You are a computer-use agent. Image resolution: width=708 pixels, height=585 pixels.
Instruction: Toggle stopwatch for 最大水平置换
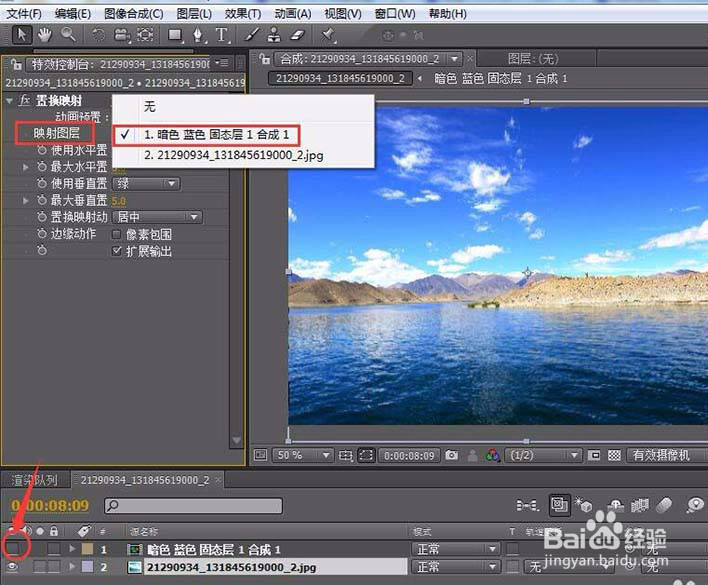42,167
